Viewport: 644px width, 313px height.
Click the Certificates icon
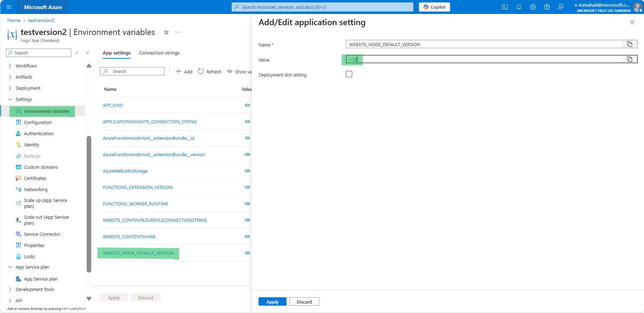19,178
